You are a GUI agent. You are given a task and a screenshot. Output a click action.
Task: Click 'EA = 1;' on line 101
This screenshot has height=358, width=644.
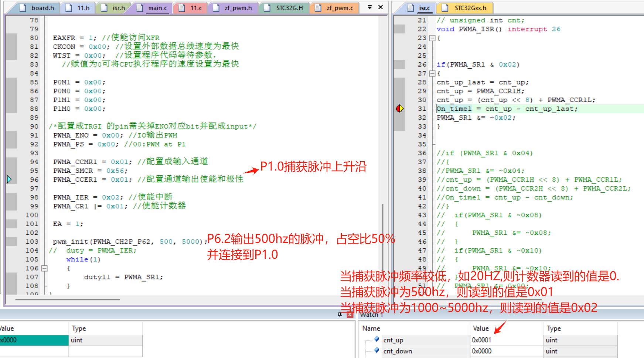pos(68,224)
